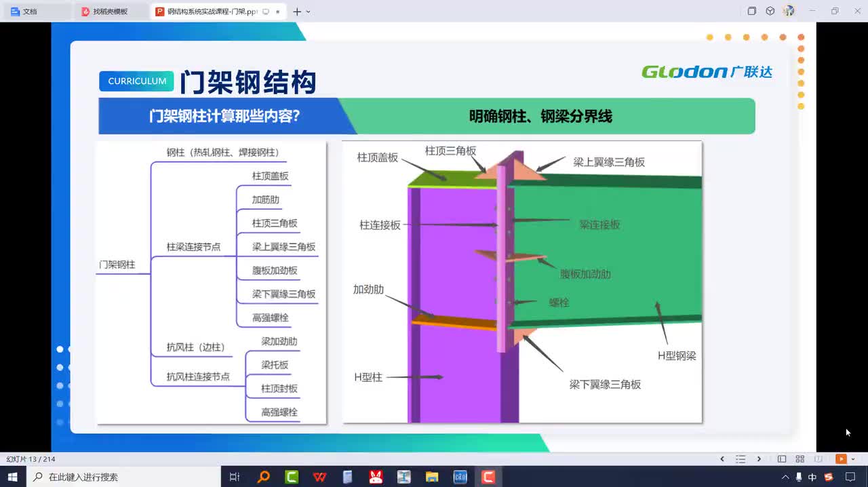Go to previous slide arrow
The height and width of the screenshot is (487, 868).
coord(722,459)
